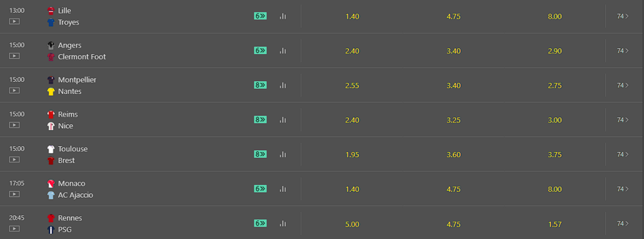Select 1.40 home odds for Lille
Image resolution: width=644 pixels, height=239 pixels.
(x=352, y=16)
